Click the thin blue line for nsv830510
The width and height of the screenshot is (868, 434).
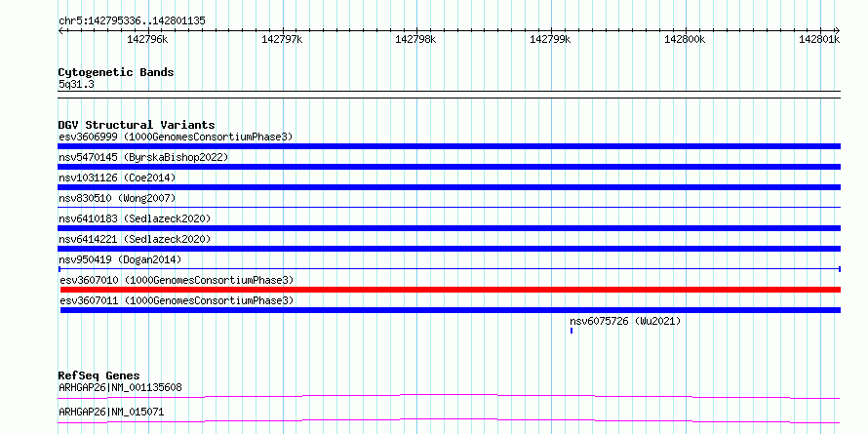(449, 208)
